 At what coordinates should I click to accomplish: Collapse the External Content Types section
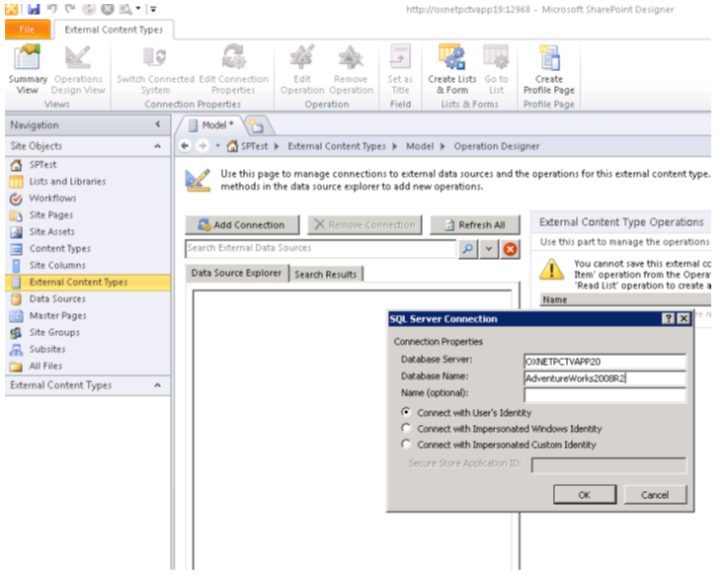click(x=158, y=385)
